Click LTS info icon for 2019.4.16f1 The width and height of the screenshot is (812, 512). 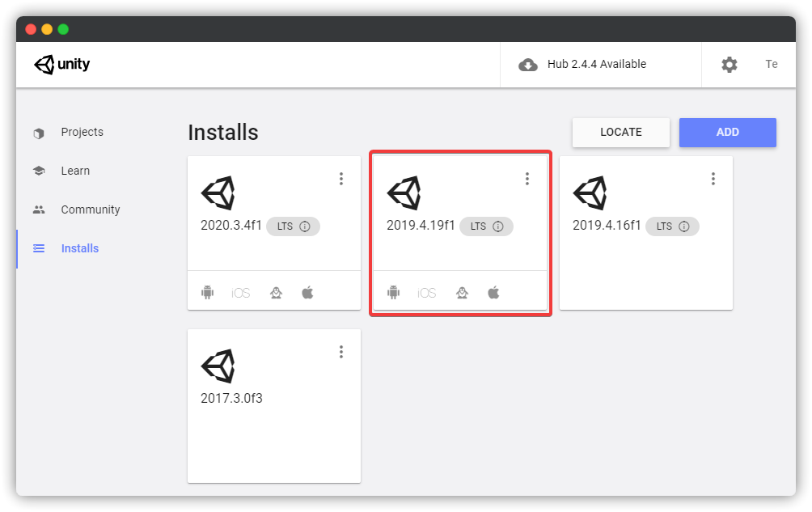point(683,226)
